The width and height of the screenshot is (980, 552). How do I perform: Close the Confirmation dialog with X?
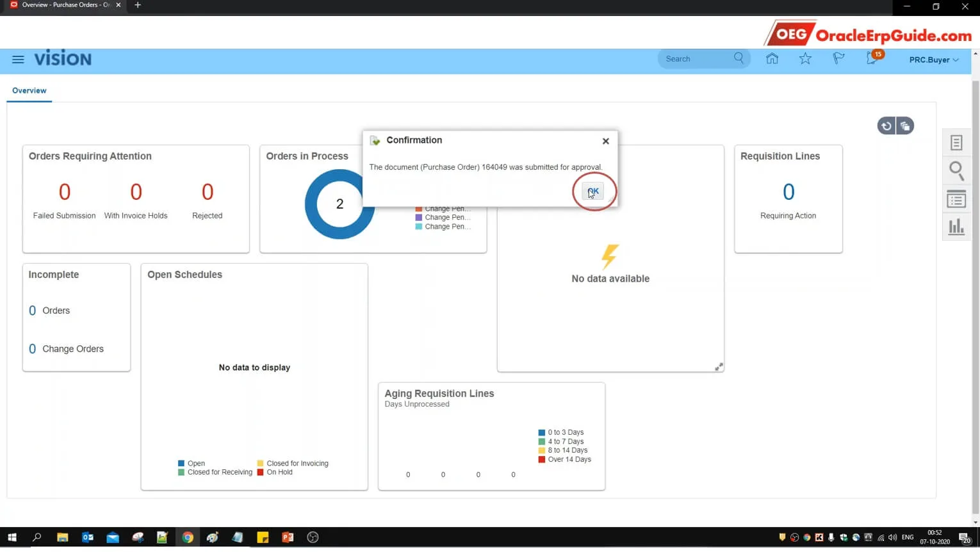click(x=606, y=141)
